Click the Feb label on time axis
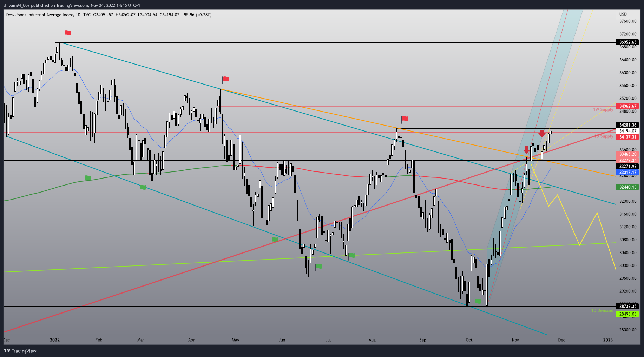The height and width of the screenshot is (357, 644). [99, 340]
